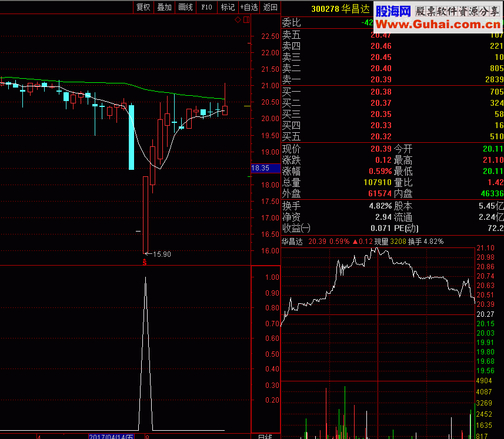Click the 卖一 row price 20.39
This screenshot has height=439, width=504.
tap(381, 79)
